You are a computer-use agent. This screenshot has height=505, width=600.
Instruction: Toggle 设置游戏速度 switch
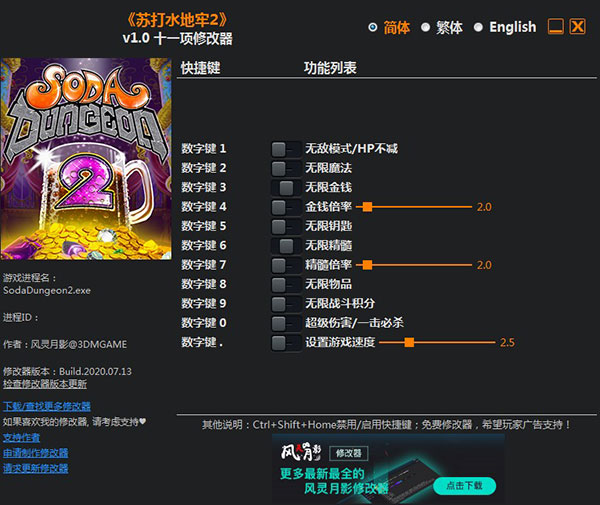[x=286, y=342]
